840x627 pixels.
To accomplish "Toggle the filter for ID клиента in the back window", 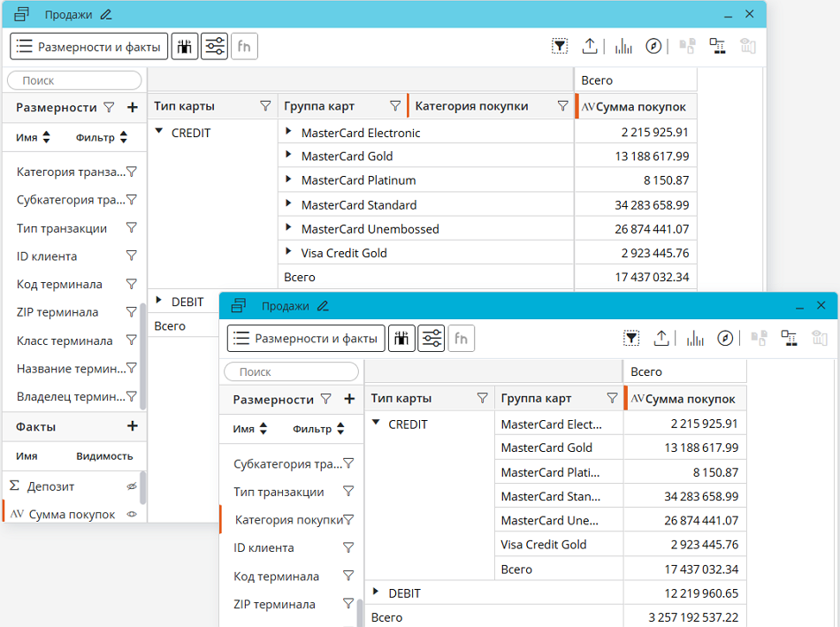I will click(131, 256).
